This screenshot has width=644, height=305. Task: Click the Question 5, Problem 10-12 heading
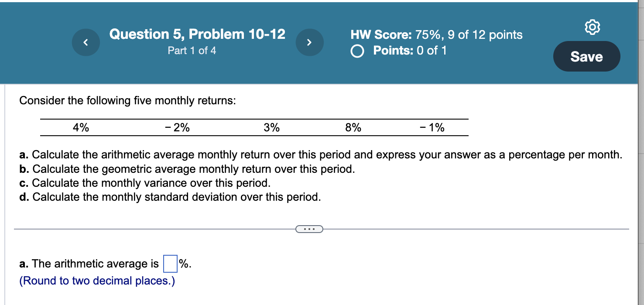[197, 34]
